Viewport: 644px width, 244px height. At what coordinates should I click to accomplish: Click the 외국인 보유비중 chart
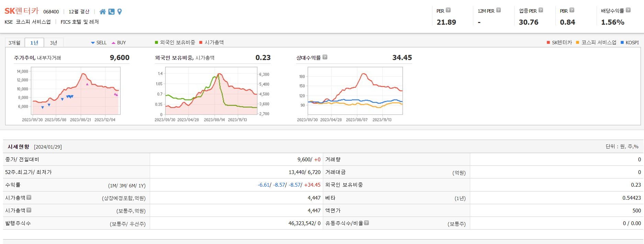(211, 91)
